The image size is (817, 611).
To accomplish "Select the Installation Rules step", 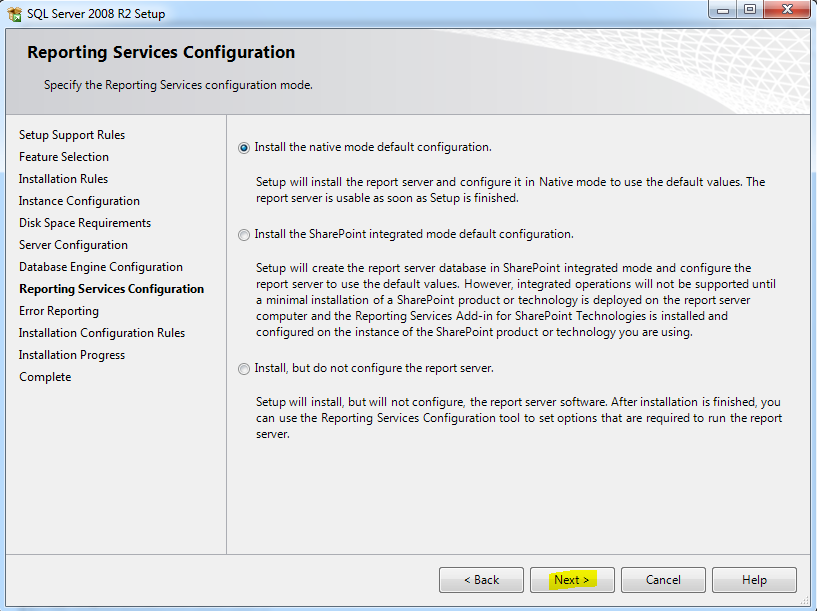I will [64, 179].
